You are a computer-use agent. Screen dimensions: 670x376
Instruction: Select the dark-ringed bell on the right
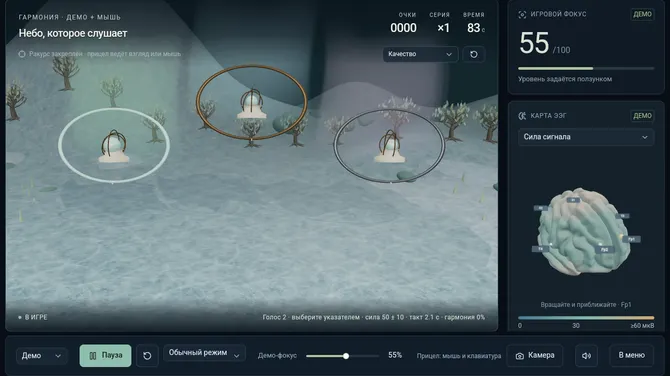point(389,147)
